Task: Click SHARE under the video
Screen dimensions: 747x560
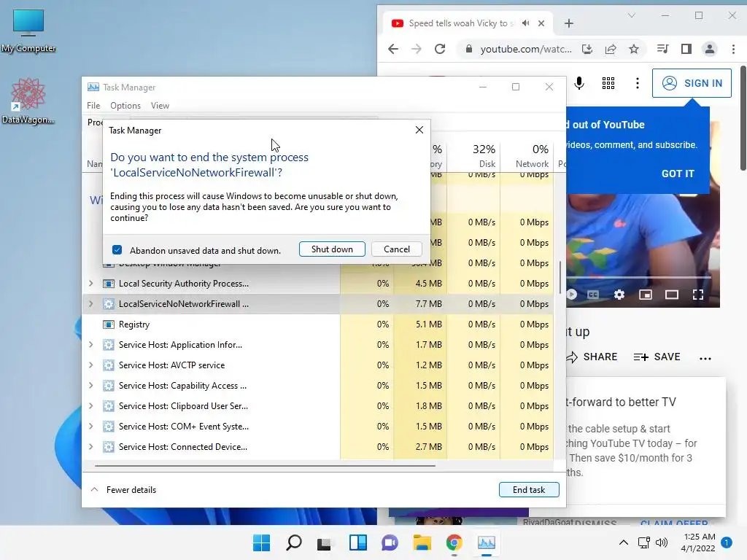Action: click(592, 357)
